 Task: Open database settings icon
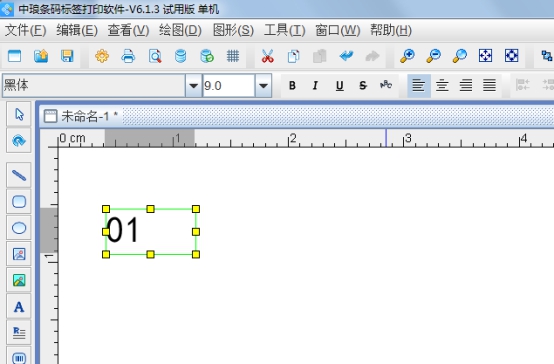pos(181,56)
